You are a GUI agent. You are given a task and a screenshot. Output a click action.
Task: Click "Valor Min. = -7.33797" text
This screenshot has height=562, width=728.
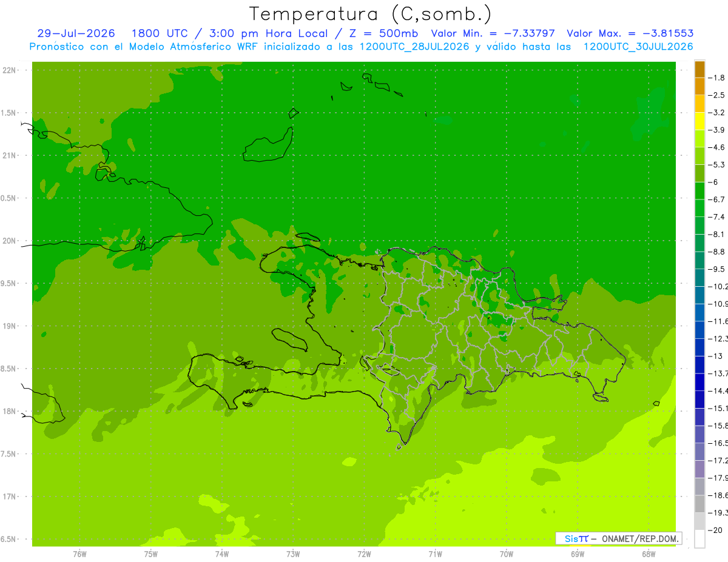point(492,33)
